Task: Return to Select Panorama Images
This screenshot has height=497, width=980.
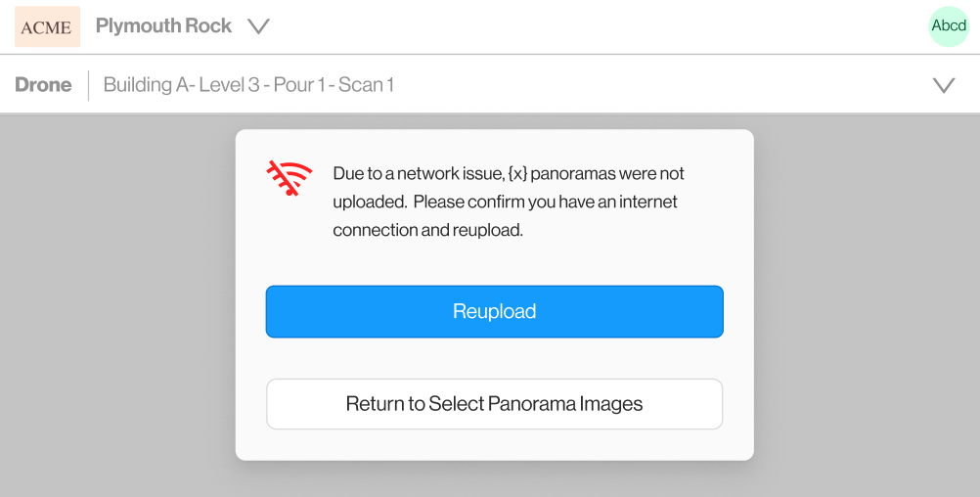Action: point(494,404)
